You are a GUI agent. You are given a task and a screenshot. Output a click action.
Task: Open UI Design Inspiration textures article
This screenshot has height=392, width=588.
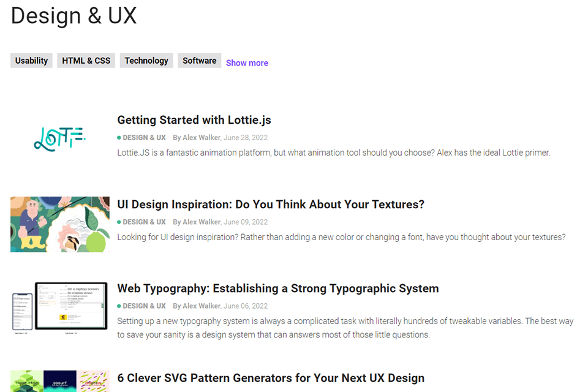(271, 205)
